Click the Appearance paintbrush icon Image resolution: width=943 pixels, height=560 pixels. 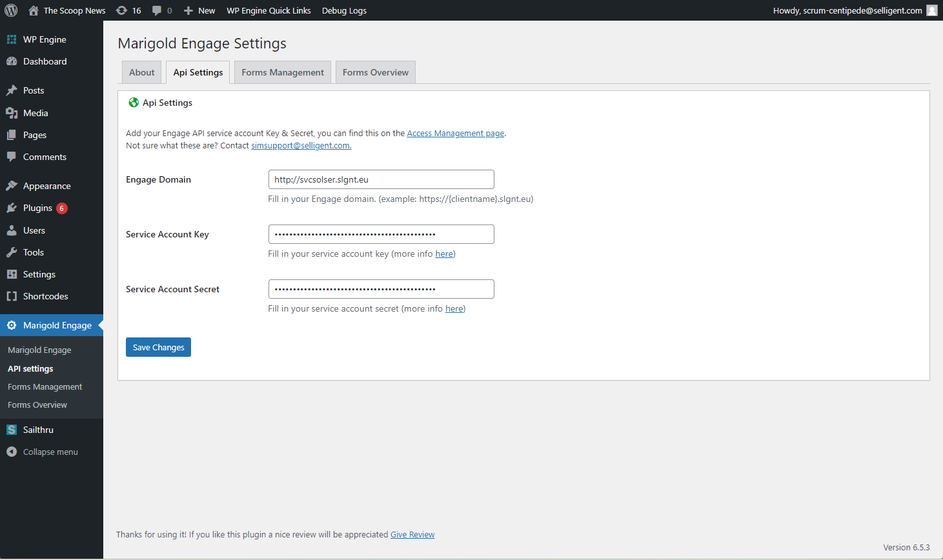(x=12, y=186)
